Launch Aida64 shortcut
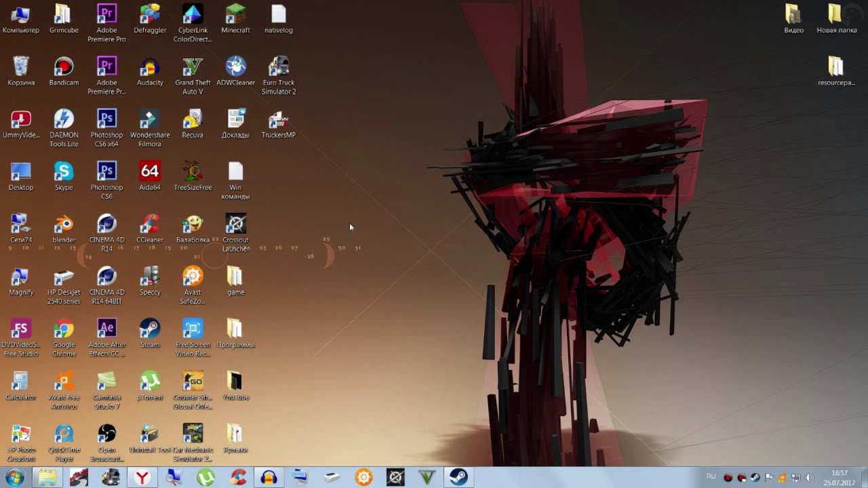 point(150,177)
